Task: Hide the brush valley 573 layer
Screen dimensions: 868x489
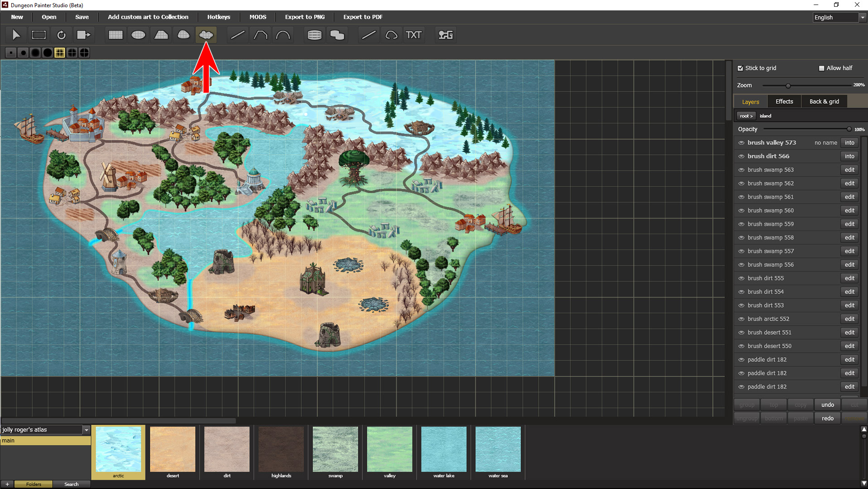Action: (x=741, y=143)
